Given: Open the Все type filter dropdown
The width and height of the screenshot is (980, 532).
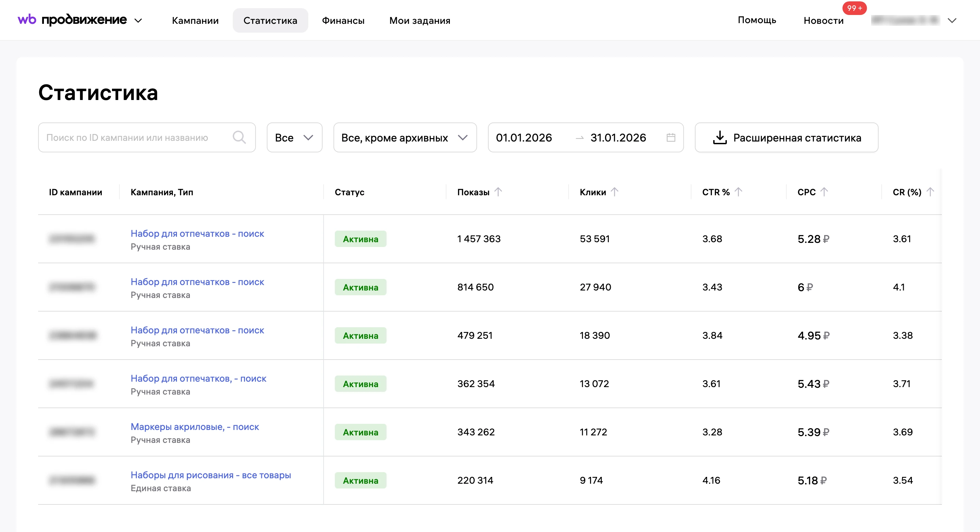Looking at the screenshot, I should [x=294, y=137].
